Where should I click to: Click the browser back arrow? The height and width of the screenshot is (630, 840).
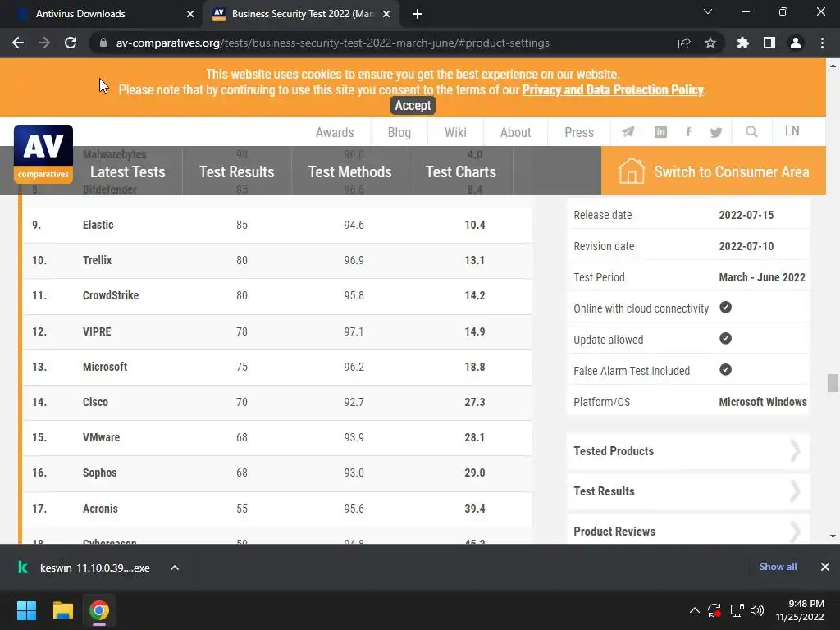[x=18, y=43]
